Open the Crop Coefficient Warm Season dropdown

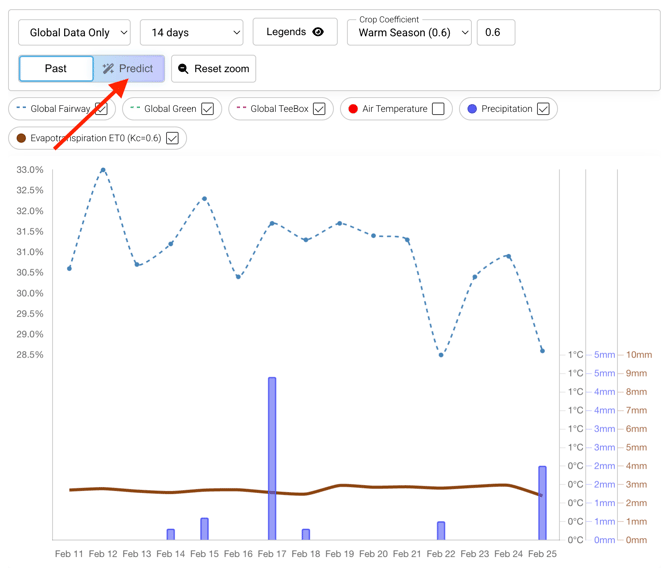click(x=408, y=33)
